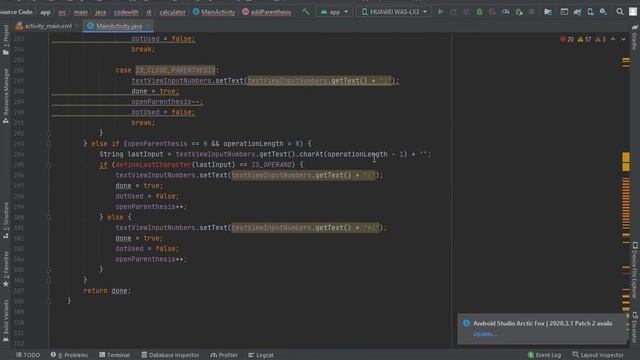Open the Event Log
Screen dimensions: 640x360
tap(544, 355)
